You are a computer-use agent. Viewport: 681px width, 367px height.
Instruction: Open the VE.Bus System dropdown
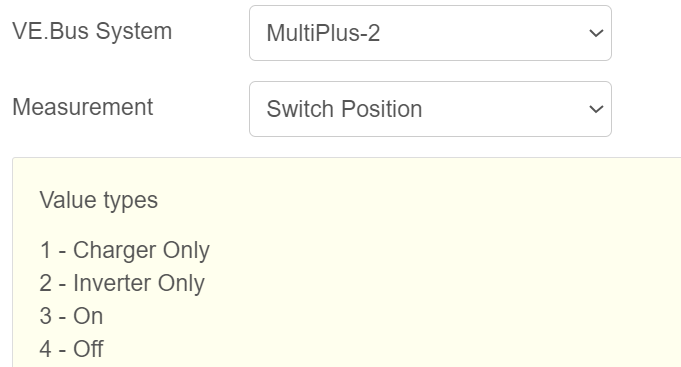pyautogui.click(x=430, y=33)
